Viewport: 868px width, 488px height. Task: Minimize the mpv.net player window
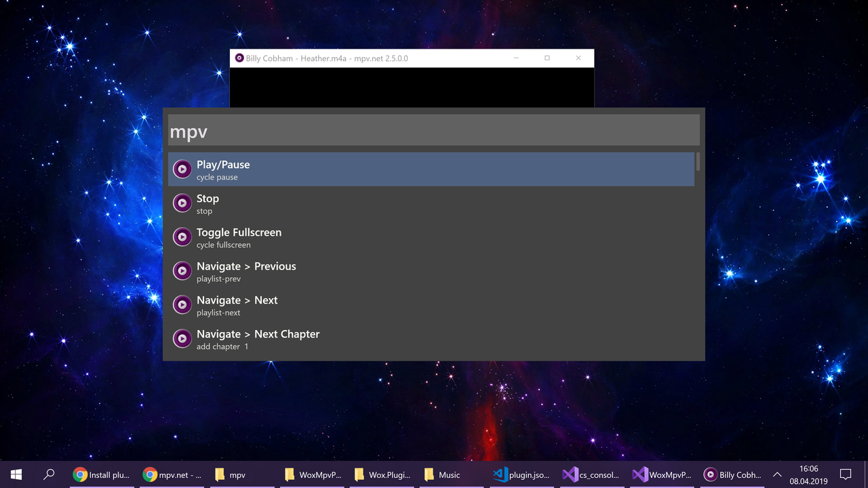[516, 58]
